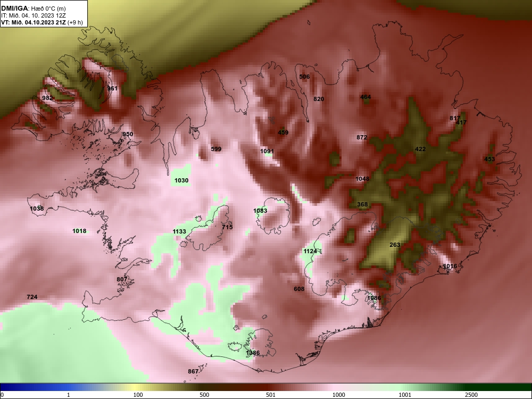Click the legend tick label 501

pyautogui.click(x=271, y=395)
